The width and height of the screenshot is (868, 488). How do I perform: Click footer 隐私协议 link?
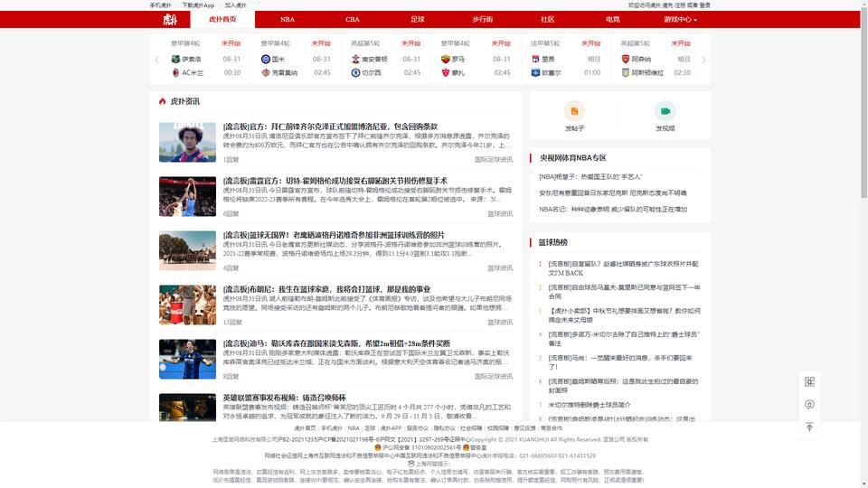(x=444, y=428)
